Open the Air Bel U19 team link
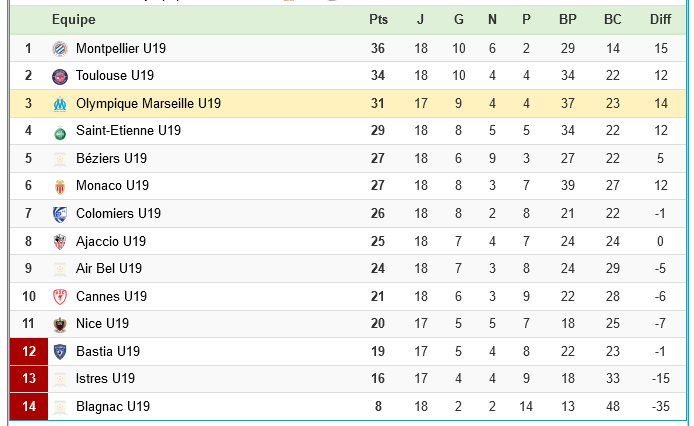 point(109,269)
